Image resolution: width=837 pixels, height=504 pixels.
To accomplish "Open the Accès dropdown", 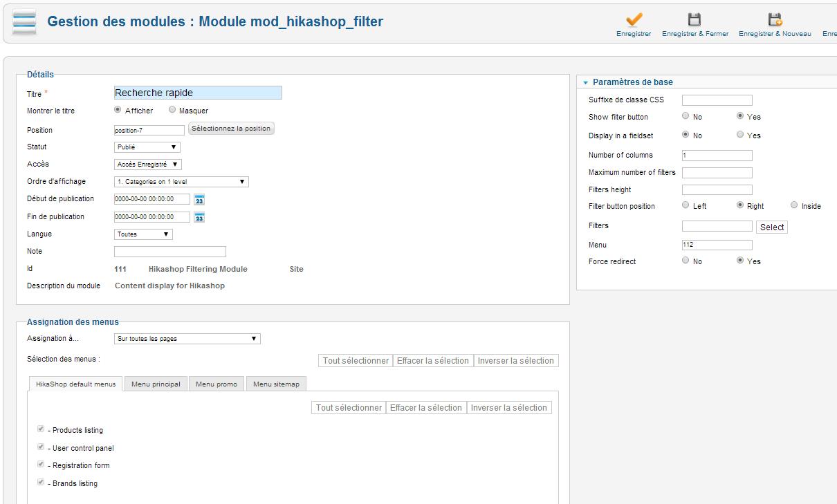I will click(147, 165).
